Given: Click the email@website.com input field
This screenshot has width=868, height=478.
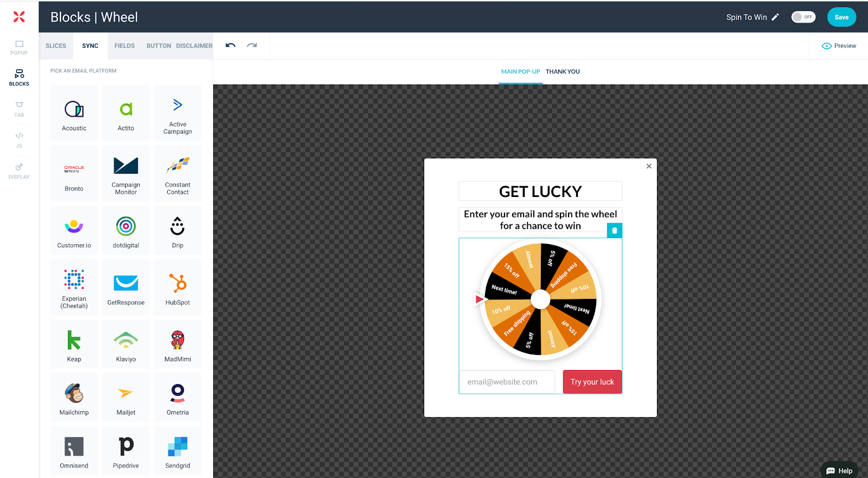Looking at the screenshot, I should (x=507, y=382).
